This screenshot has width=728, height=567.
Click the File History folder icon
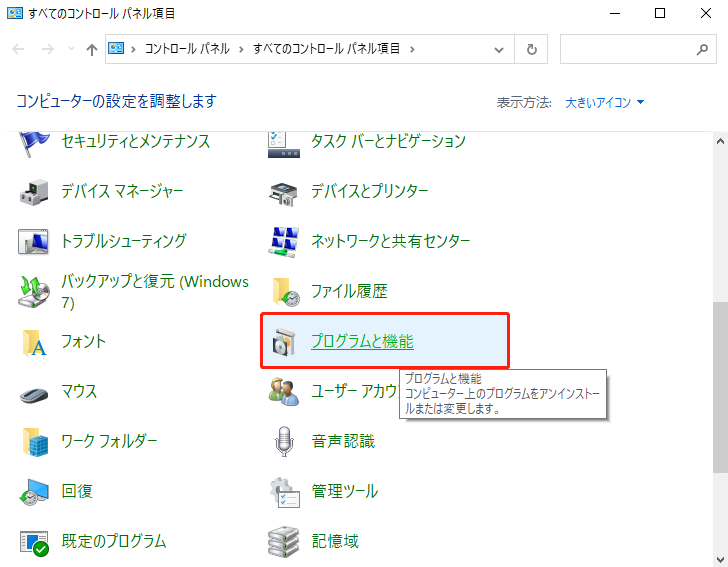(286, 292)
